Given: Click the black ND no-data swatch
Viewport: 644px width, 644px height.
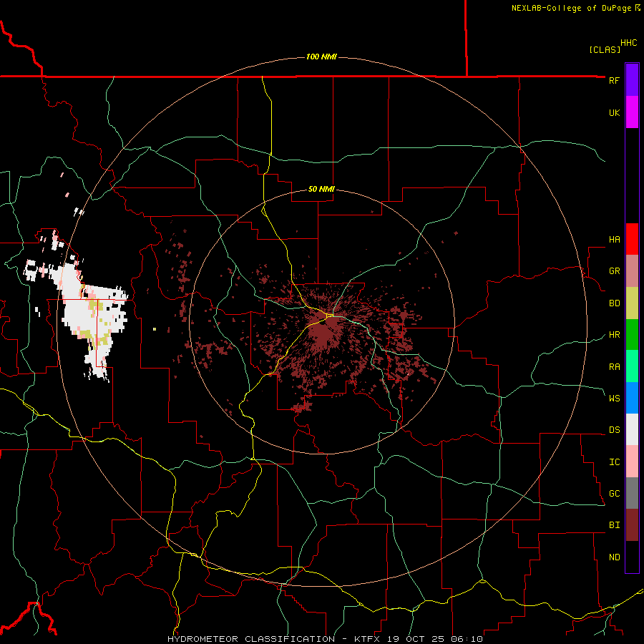Looking at the screenshot, I should 632,557.
